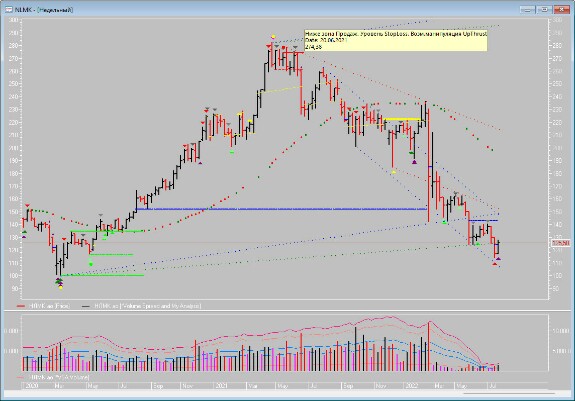
Task: Maximize the NLMK chart window
Action: pyautogui.click(x=544, y=10)
